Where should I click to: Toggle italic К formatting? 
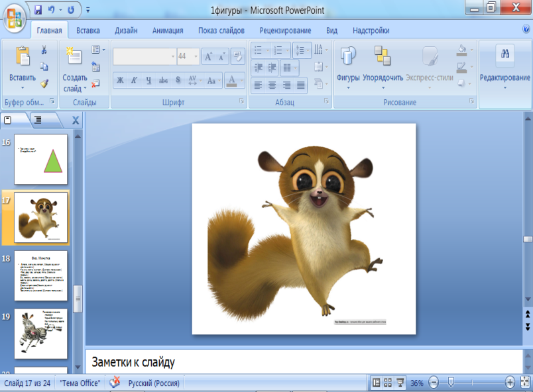pos(135,80)
